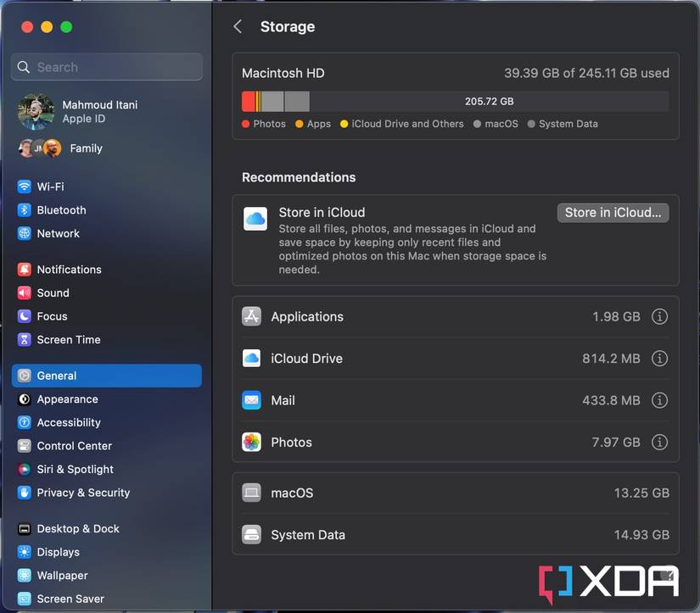The height and width of the screenshot is (613, 700).
Task: Show info for Photos storage
Action: click(x=659, y=442)
